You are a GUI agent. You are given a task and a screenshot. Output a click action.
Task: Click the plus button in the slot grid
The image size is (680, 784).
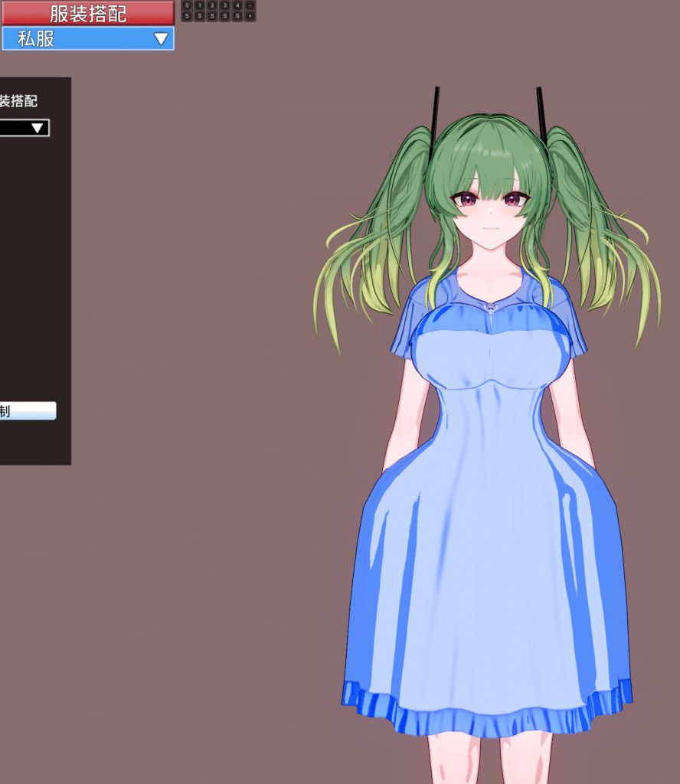(x=250, y=16)
